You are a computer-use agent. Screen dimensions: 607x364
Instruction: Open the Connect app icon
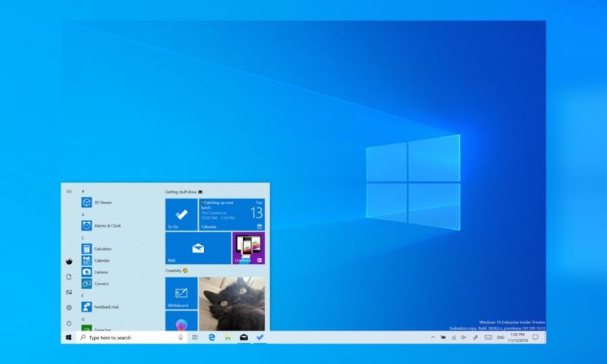(x=86, y=284)
